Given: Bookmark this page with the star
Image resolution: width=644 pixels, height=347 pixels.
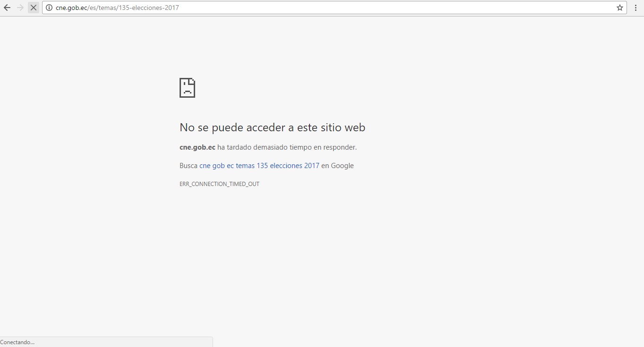Looking at the screenshot, I should pos(620,8).
